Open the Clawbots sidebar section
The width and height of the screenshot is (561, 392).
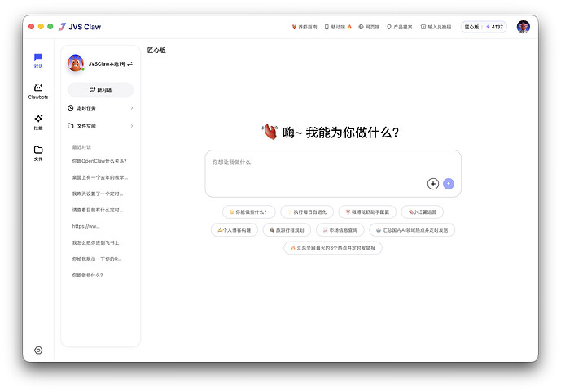coord(38,91)
